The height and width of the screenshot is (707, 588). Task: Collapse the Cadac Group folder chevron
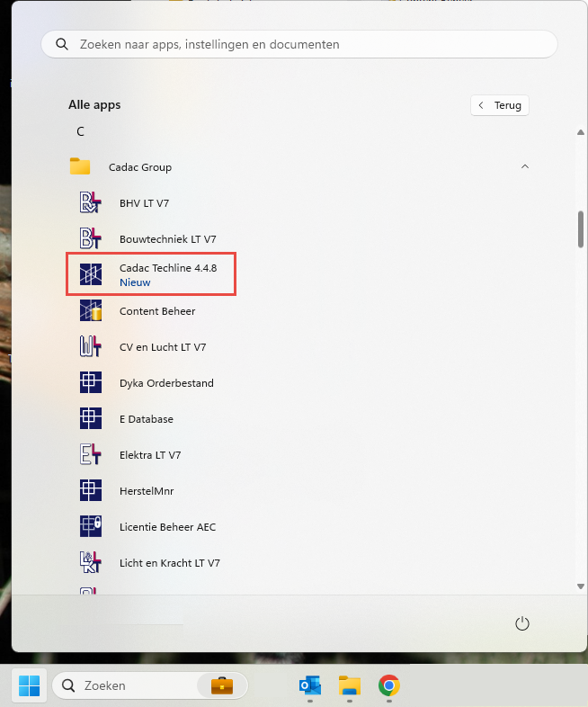pos(525,166)
